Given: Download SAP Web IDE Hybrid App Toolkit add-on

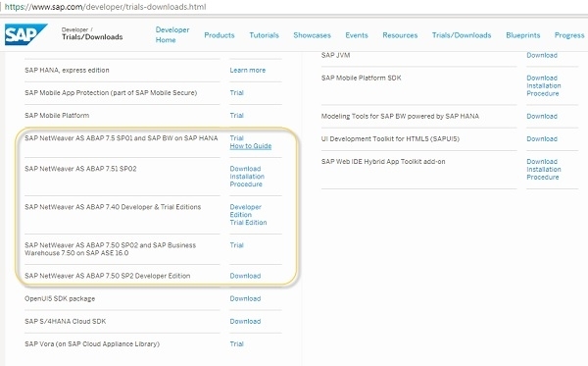Looking at the screenshot, I should tap(542, 162).
